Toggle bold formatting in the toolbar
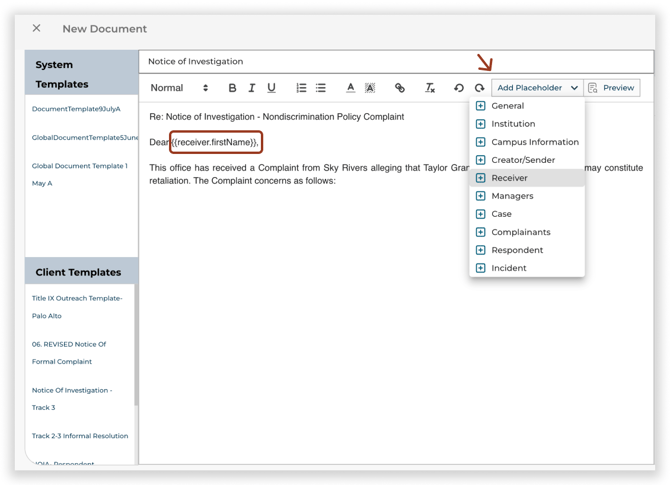This screenshot has height=485, width=670. pyautogui.click(x=232, y=88)
